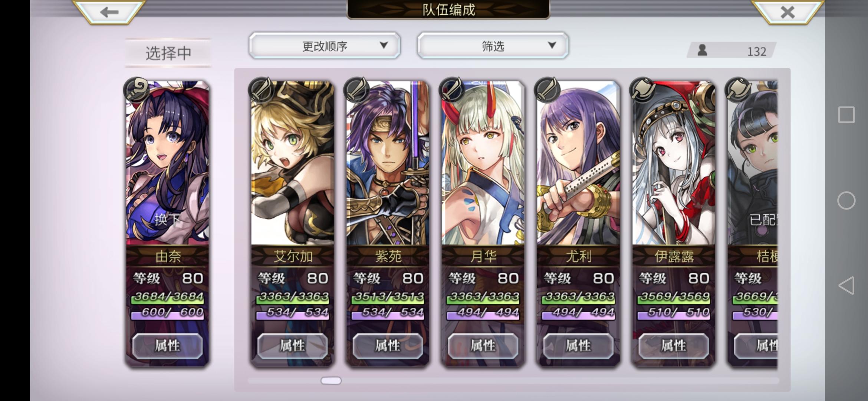Screen dimensions: 868x401
Task: Open the 筛选 filter dropdown
Action: (493, 46)
